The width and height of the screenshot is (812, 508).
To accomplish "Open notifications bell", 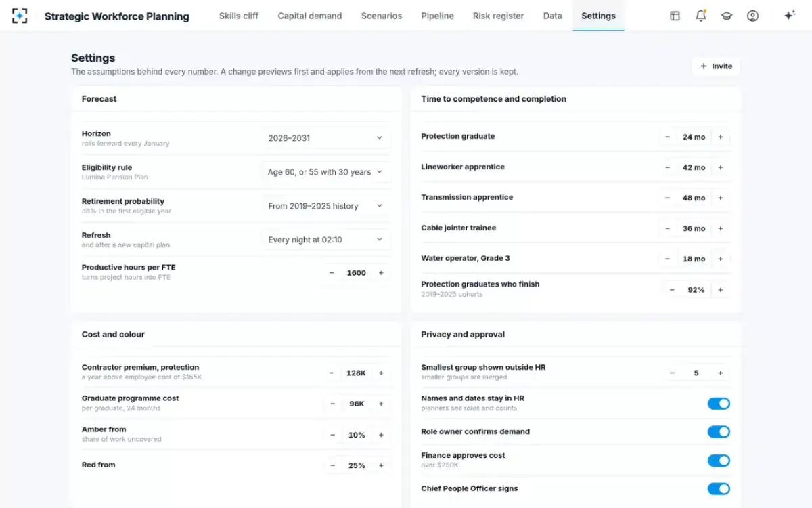I will 701,16.
